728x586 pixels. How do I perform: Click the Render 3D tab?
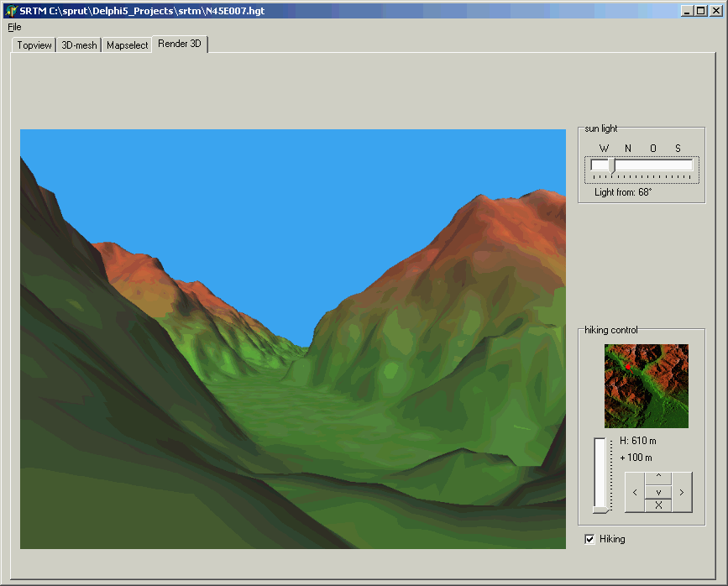[179, 44]
